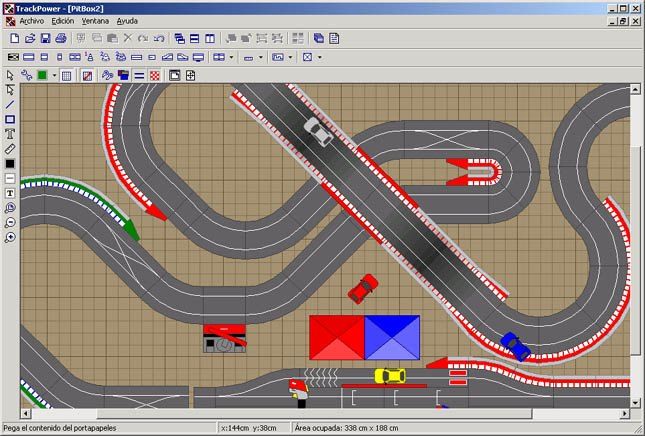
Task: Insert the lane-change straight piece
Action: tap(75, 57)
